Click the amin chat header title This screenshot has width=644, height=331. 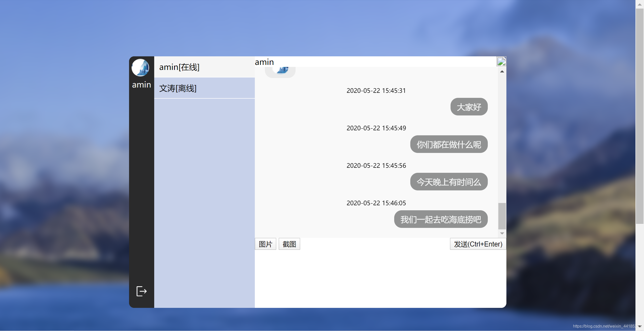tap(264, 62)
